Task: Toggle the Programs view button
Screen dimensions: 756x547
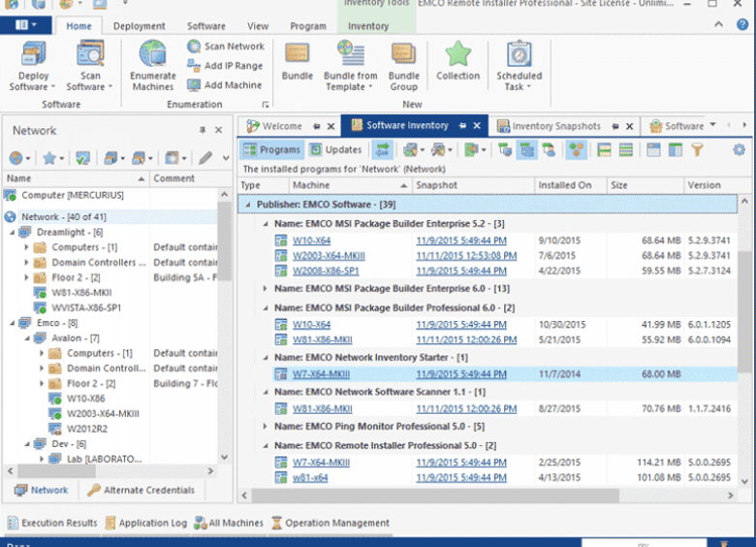Action: tap(271, 150)
